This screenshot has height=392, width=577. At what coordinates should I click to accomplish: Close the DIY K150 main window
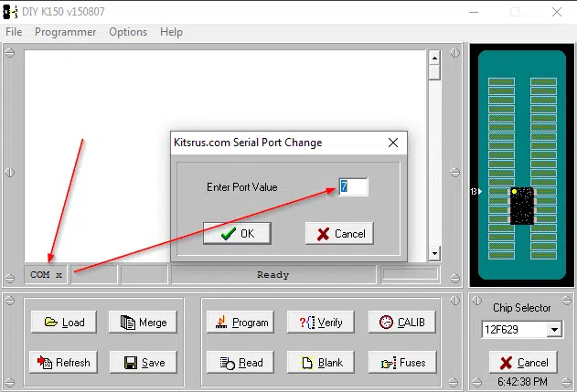coord(557,12)
